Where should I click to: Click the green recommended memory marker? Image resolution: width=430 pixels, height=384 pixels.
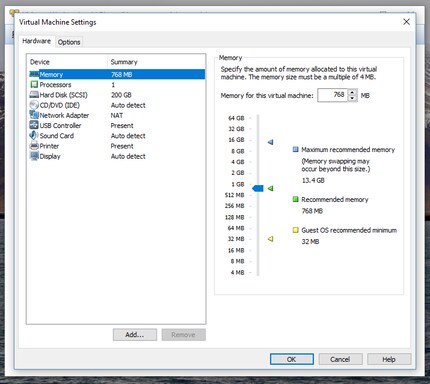point(271,188)
